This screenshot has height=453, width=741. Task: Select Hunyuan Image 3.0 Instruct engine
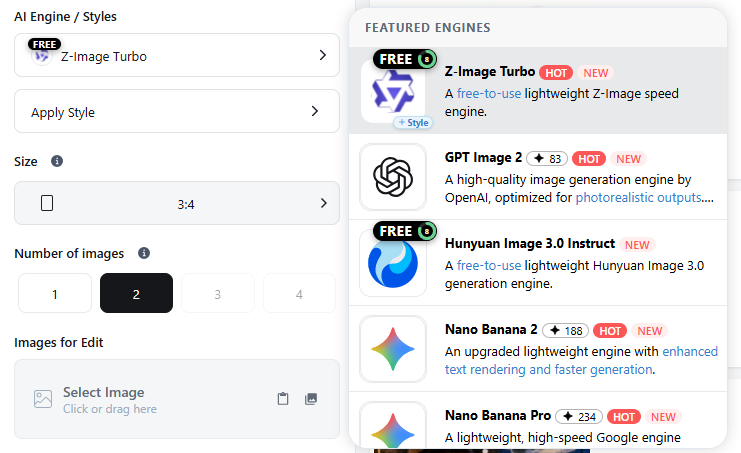[538, 263]
